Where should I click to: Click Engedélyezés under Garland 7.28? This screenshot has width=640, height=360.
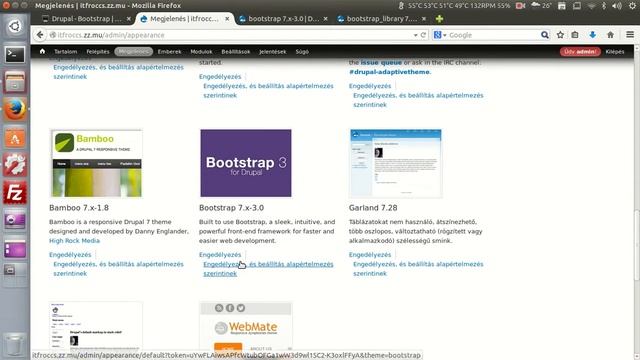coord(370,255)
